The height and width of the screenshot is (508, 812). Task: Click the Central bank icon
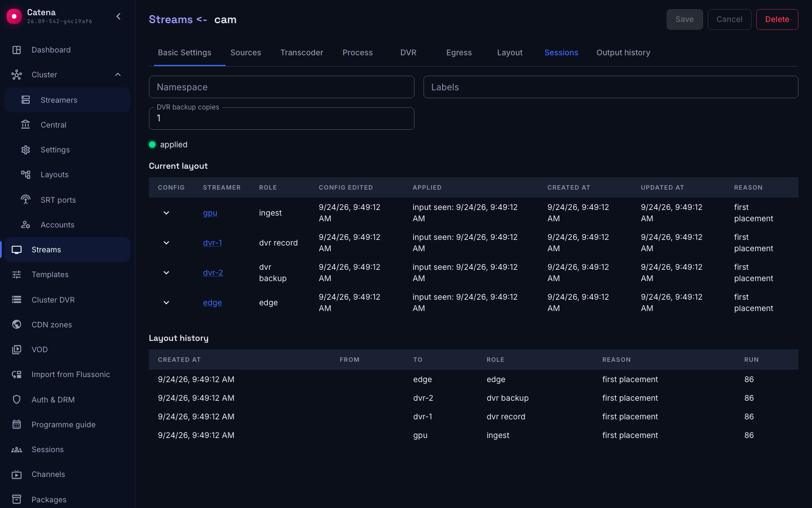[25, 125]
